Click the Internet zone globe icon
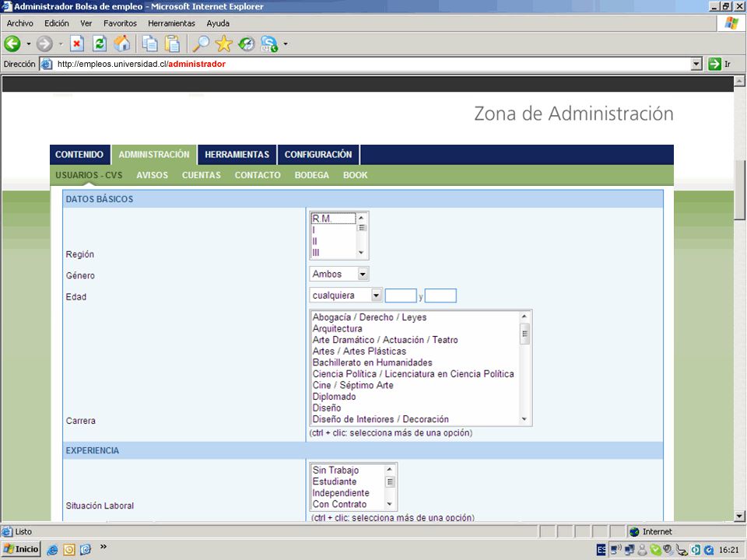This screenshot has width=747, height=560. [x=634, y=532]
